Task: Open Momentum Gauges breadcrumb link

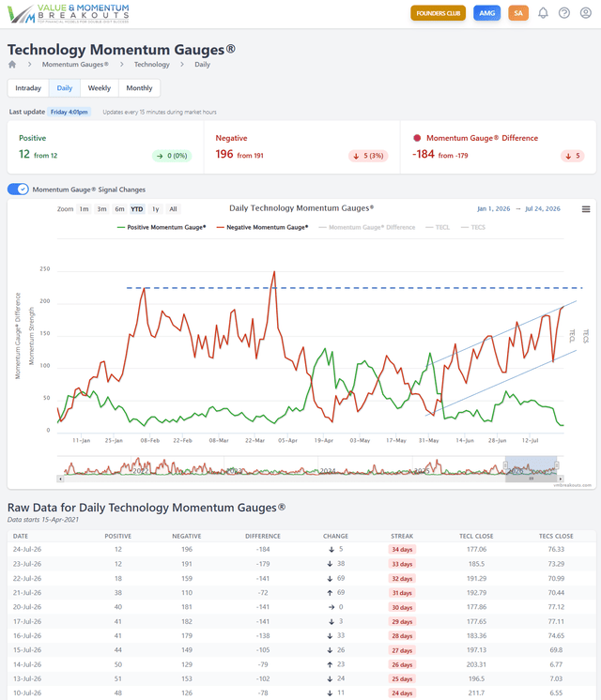Action: tap(75, 65)
